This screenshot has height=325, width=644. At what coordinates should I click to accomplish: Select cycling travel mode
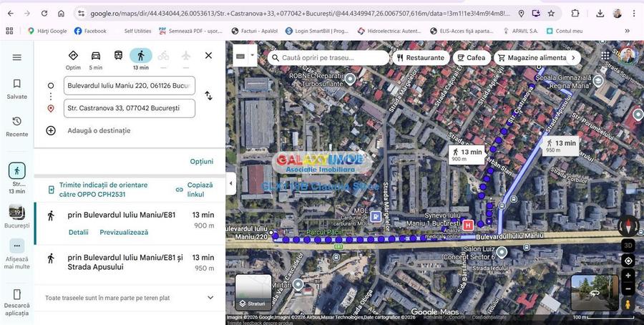tap(163, 55)
